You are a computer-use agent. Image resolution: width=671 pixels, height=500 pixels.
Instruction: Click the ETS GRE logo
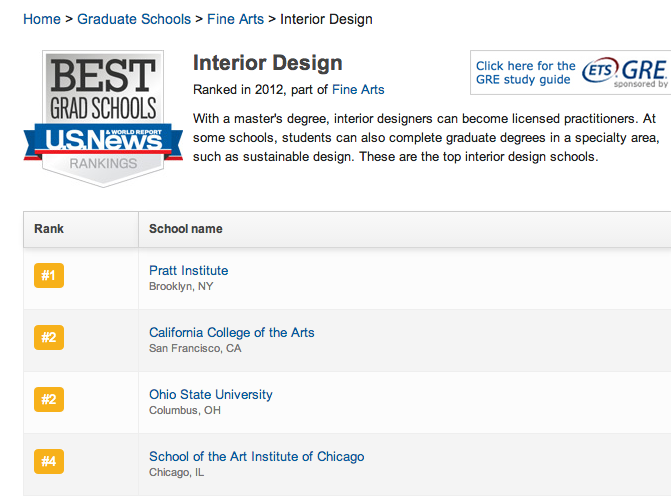pyautogui.click(x=624, y=70)
